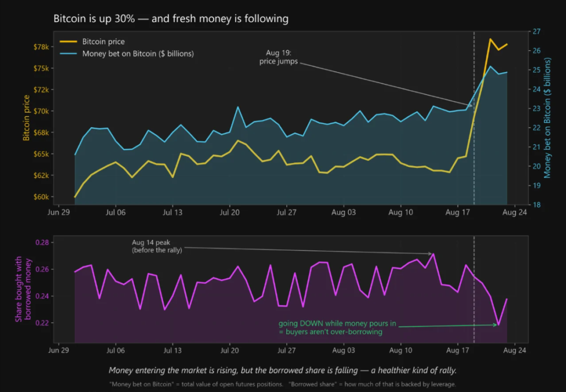Click the 20 tick on the billions axis
The image size is (566, 392).
pyautogui.click(x=537, y=166)
